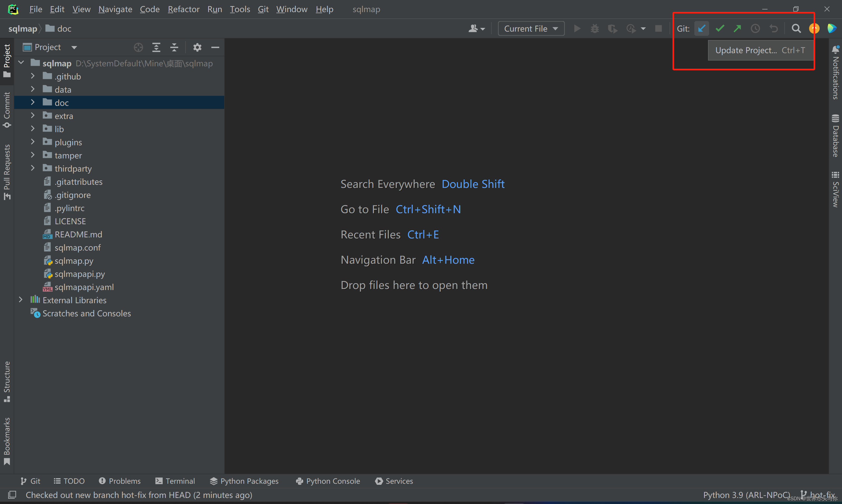Viewport: 842px width, 504px height.
Task: Click the Git Push green arrow icon
Action: [737, 28]
